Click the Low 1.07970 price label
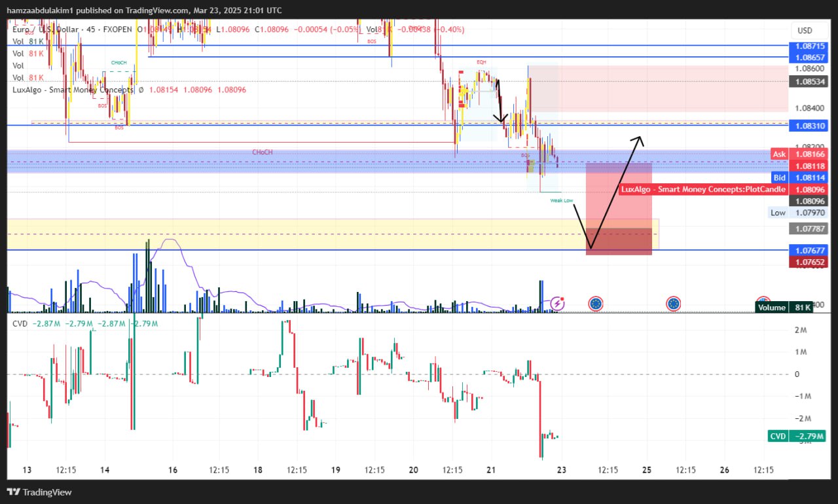This screenshot has height=504, width=838. [799, 213]
